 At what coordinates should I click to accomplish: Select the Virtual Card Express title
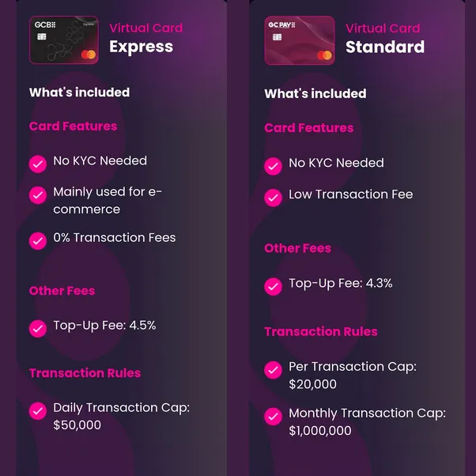146,38
